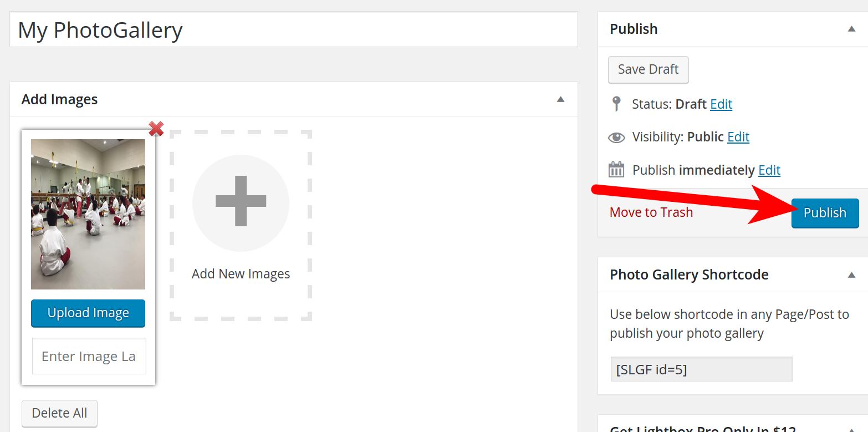Edit the publish immediately schedule
This screenshot has width=868, height=432.
[x=769, y=170]
